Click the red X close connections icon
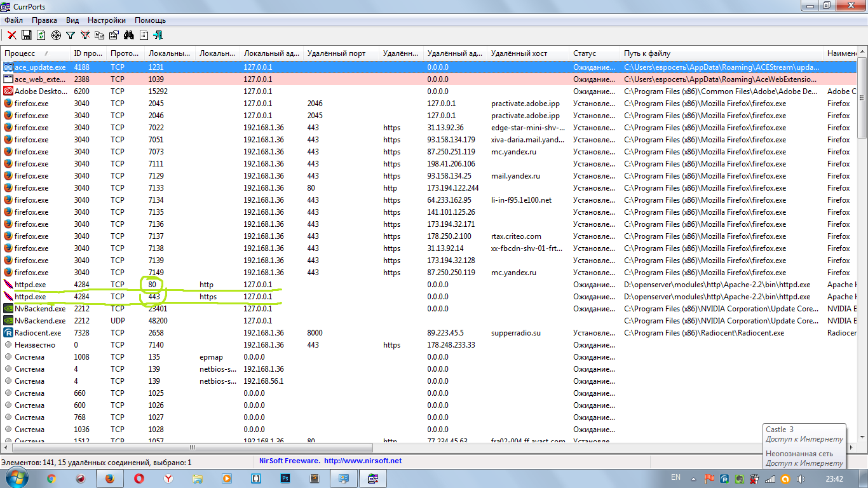Image resolution: width=868 pixels, height=488 pixels. point(12,35)
